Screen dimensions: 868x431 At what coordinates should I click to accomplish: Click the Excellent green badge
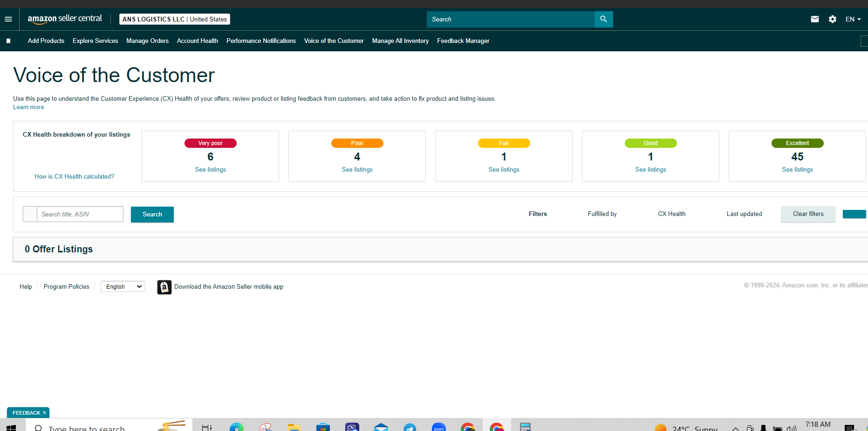pos(798,143)
